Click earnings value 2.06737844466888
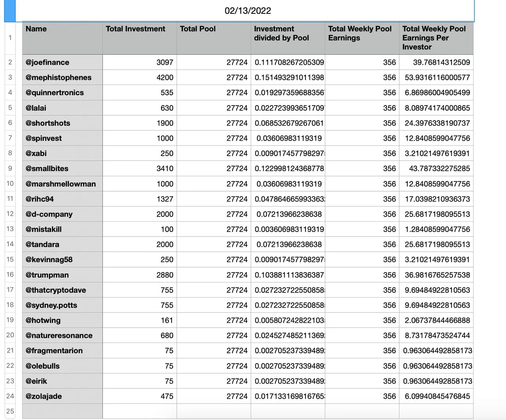The height and width of the screenshot is (420, 506). 436,320
